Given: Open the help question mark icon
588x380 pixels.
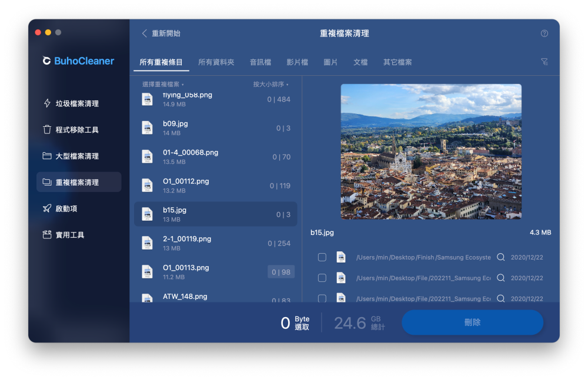Looking at the screenshot, I should coord(544,33).
